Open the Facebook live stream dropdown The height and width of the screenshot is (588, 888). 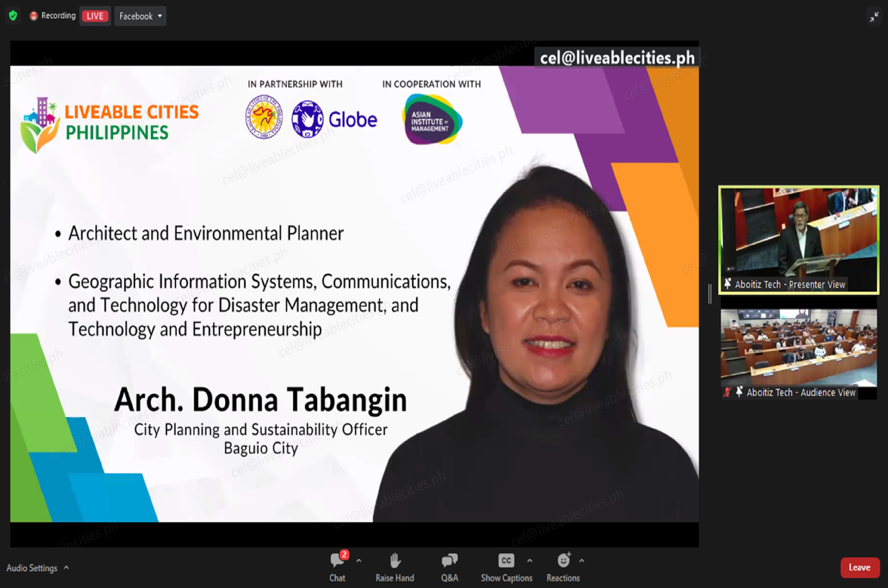click(140, 16)
